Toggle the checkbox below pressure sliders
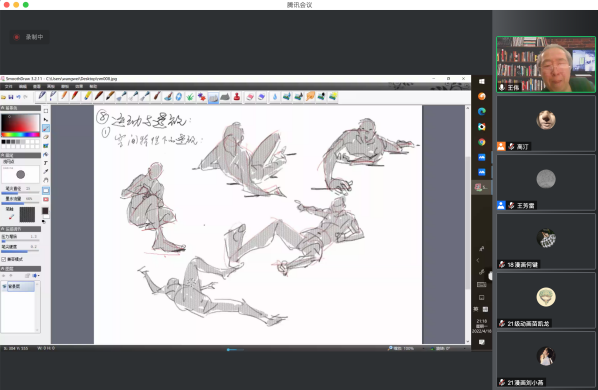 3,259
